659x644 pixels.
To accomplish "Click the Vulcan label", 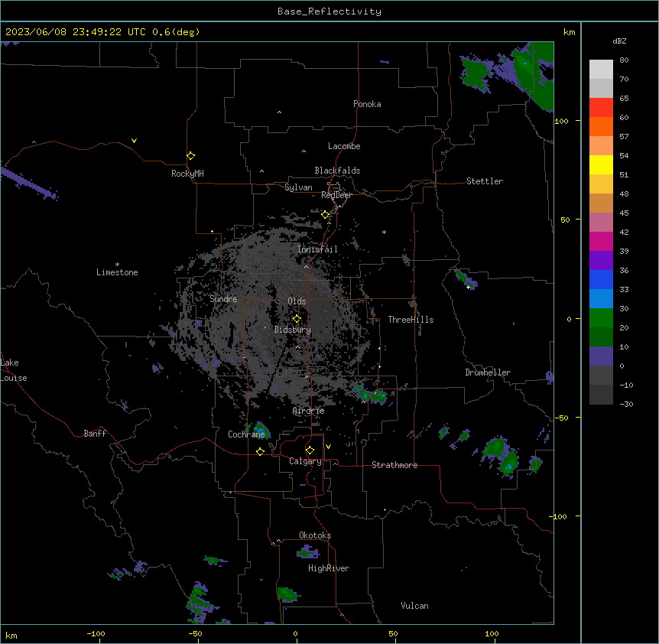I will click(415, 606).
